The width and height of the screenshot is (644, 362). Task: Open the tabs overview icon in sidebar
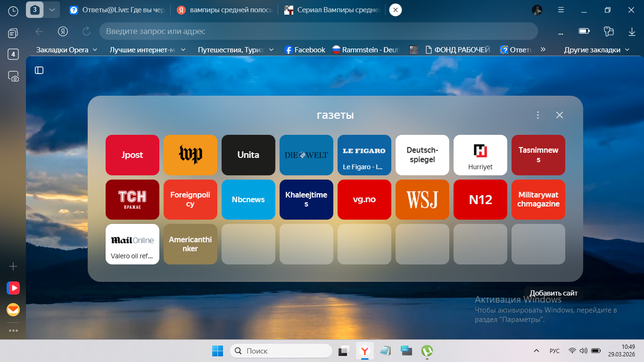click(x=13, y=33)
